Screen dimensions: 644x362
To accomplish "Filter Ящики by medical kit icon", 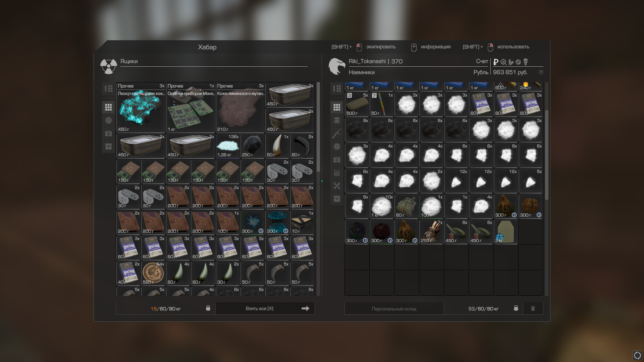I will pyautogui.click(x=108, y=133).
